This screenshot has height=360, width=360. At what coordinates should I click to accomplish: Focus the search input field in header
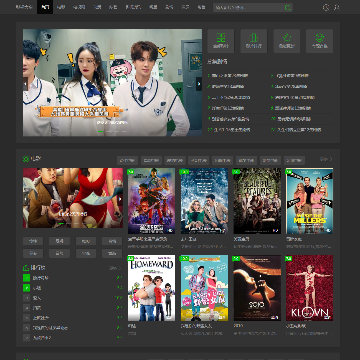(x=248, y=8)
